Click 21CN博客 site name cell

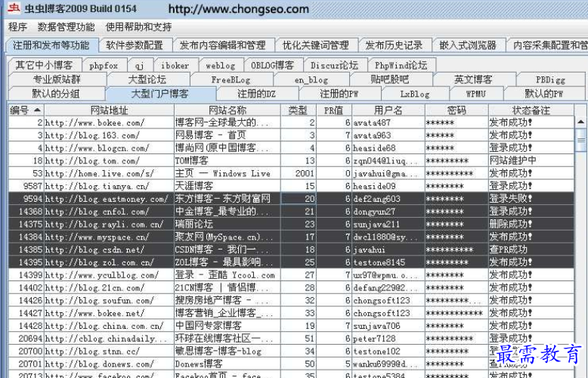pos(227,288)
